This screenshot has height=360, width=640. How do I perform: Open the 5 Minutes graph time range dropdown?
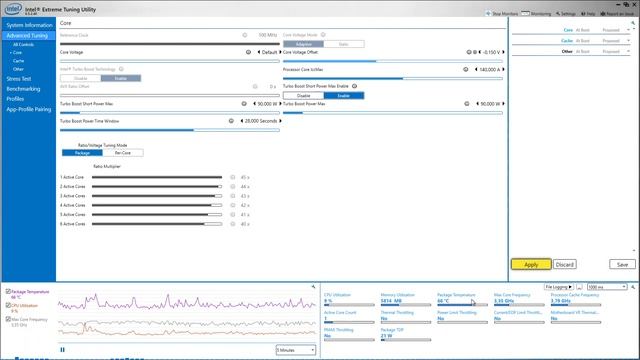point(296,350)
